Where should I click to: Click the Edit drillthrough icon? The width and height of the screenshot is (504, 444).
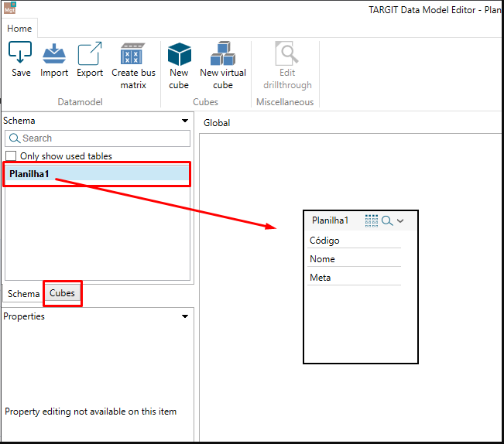point(286,53)
